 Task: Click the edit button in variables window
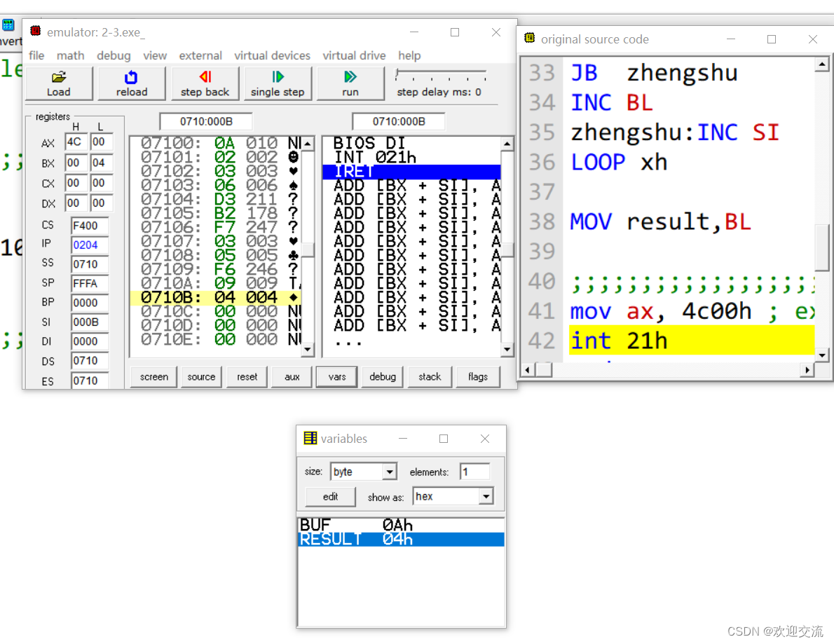pos(329,496)
